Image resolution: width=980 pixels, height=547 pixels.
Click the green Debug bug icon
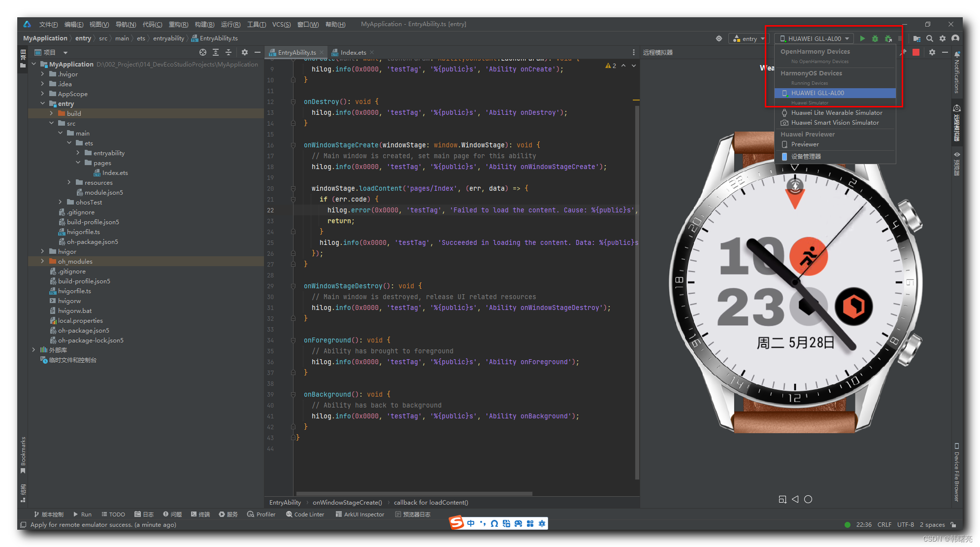click(x=875, y=38)
